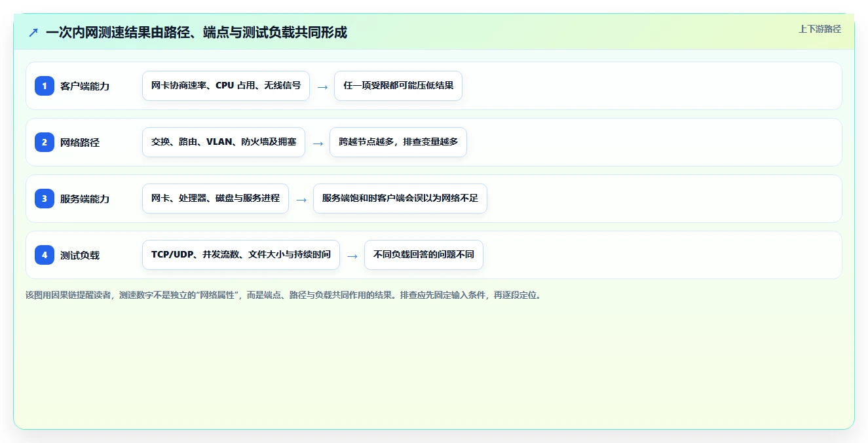The image size is (868, 443).
Task: Select the 客户端能力 row label
Action: [x=85, y=86]
